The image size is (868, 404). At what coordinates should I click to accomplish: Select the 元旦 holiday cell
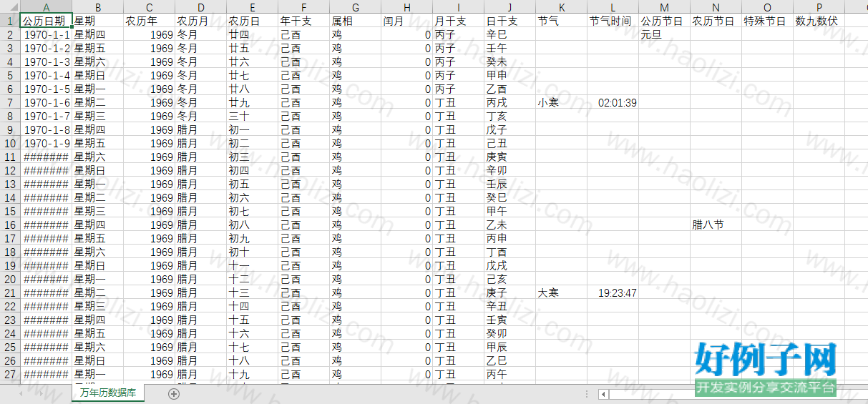point(665,34)
